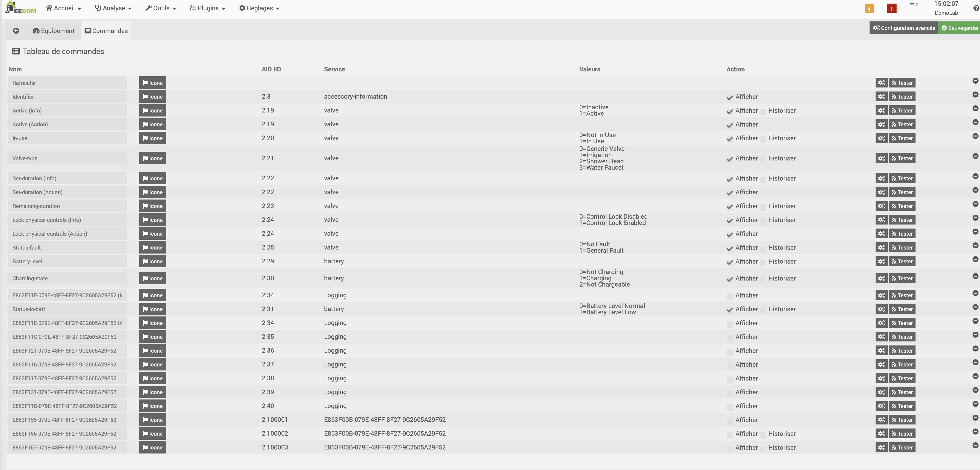Remove the Charging-state command
The height and width of the screenshot is (470, 980).
(x=975, y=276)
